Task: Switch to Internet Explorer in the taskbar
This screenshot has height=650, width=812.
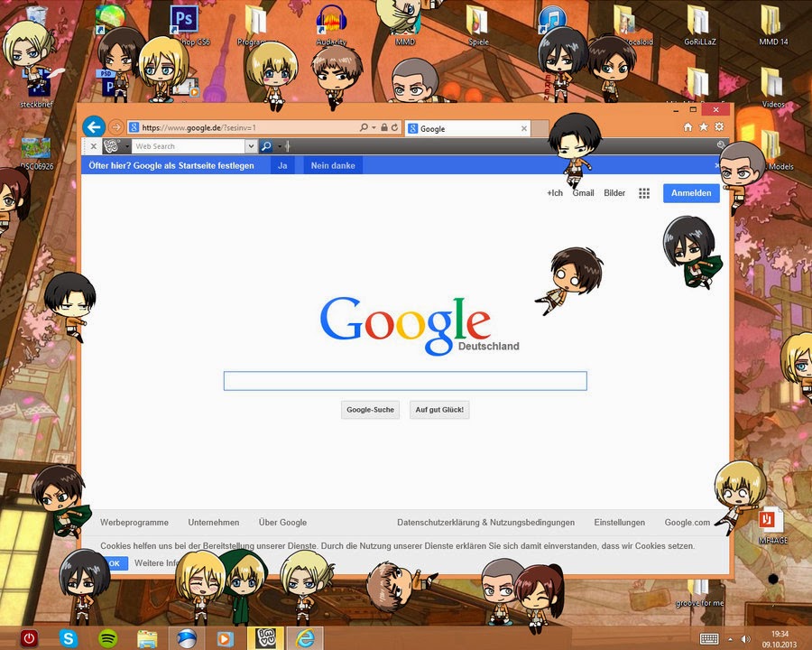Action: click(305, 638)
